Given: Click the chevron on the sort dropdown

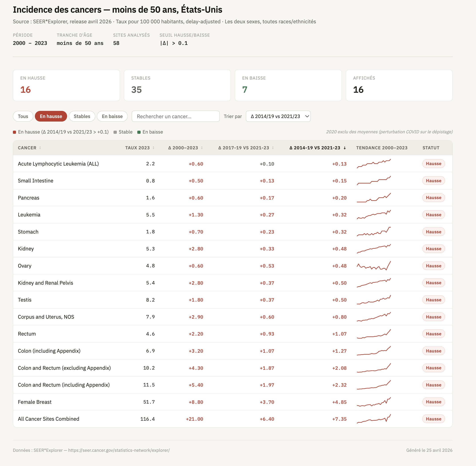Looking at the screenshot, I should click(x=307, y=116).
